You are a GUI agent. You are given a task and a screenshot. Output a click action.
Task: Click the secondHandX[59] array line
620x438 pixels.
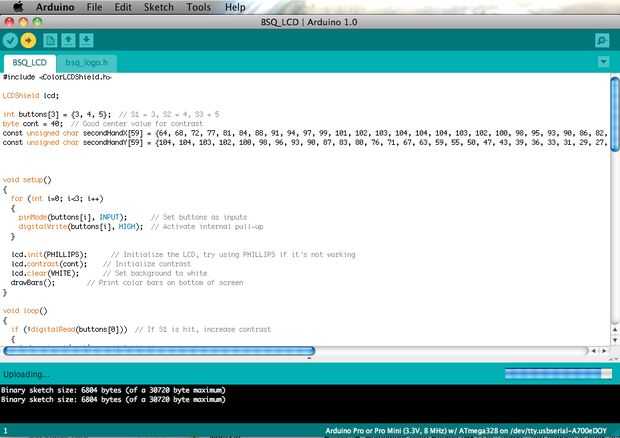tap(304, 133)
